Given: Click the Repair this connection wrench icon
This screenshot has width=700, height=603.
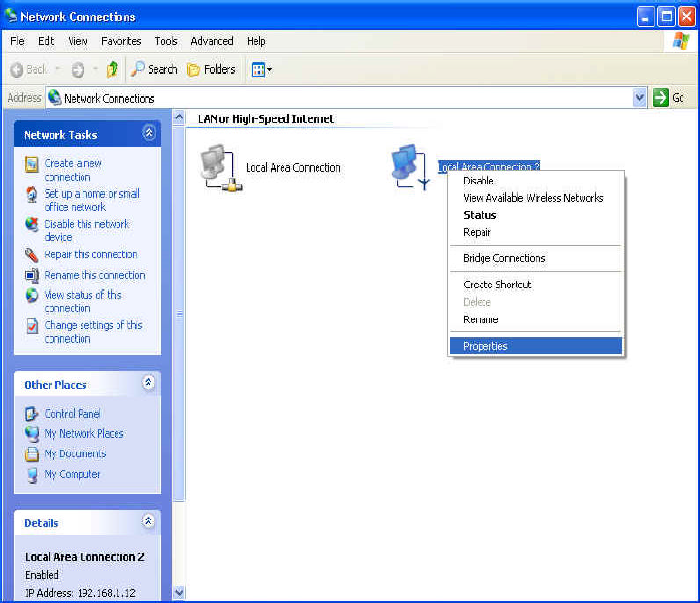Looking at the screenshot, I should [32, 254].
